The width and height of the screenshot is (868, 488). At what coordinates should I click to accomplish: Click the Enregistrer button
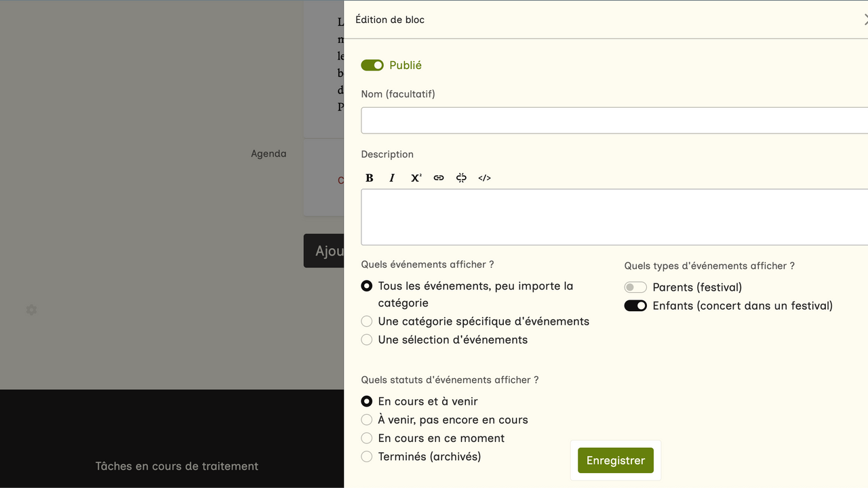pyautogui.click(x=615, y=460)
